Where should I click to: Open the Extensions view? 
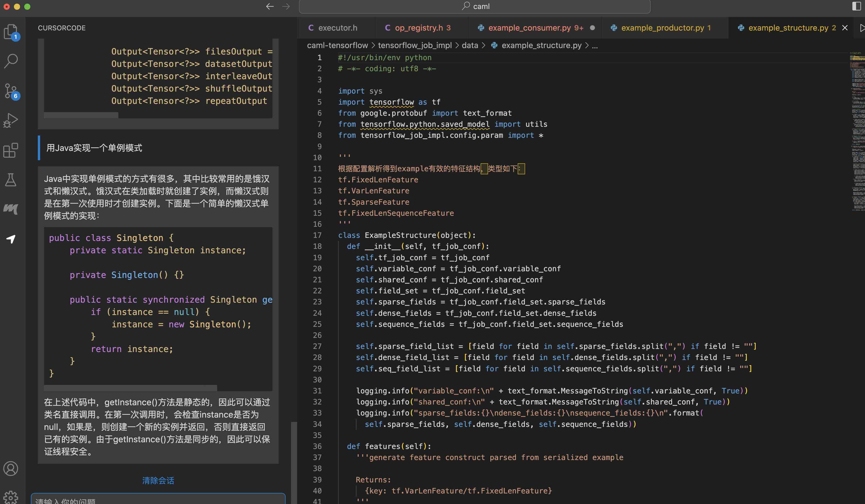pos(11,150)
